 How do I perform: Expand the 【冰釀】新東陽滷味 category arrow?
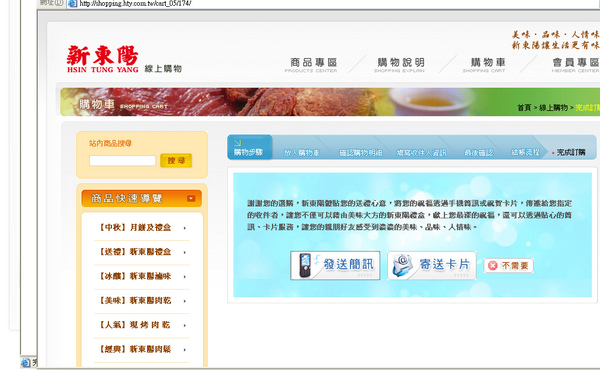pos(185,277)
